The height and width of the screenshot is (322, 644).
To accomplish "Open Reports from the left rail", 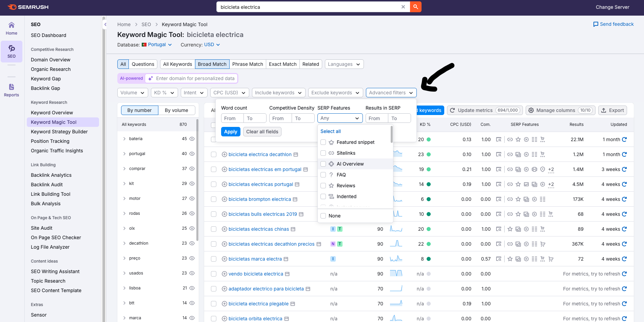I will [12, 90].
